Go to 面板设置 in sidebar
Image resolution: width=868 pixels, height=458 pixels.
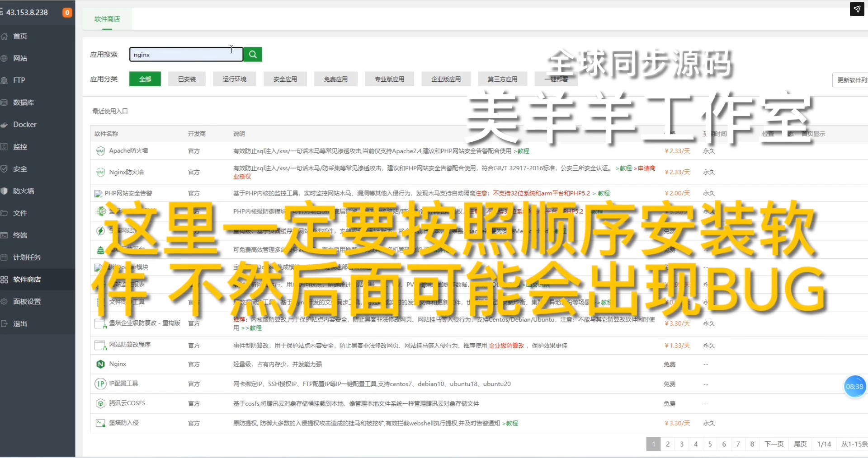coord(27,302)
